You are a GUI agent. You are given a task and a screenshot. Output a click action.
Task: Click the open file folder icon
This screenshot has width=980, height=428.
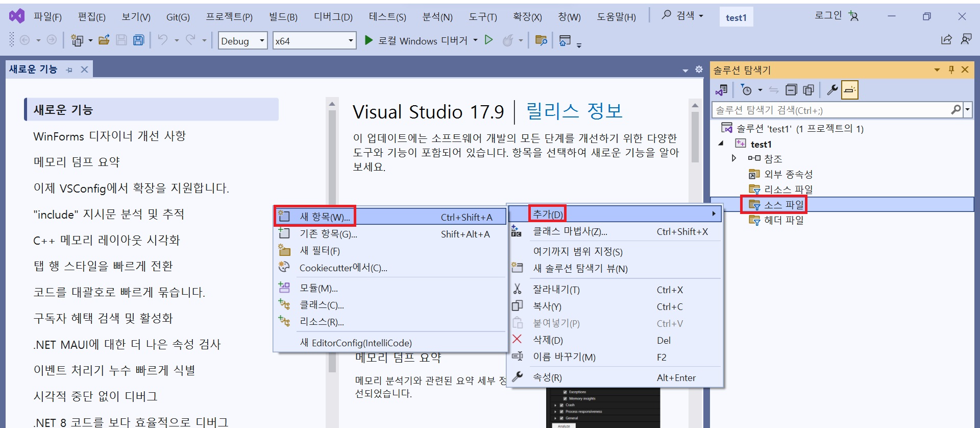[x=104, y=40]
